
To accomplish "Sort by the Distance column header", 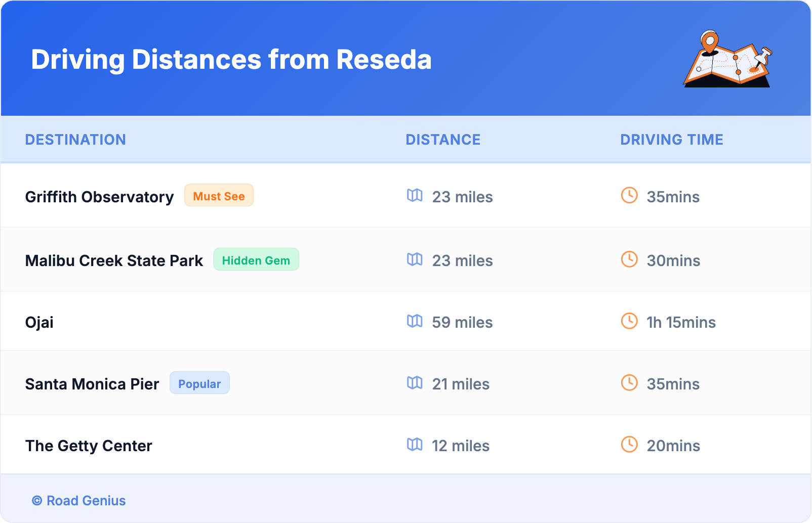I will [443, 140].
